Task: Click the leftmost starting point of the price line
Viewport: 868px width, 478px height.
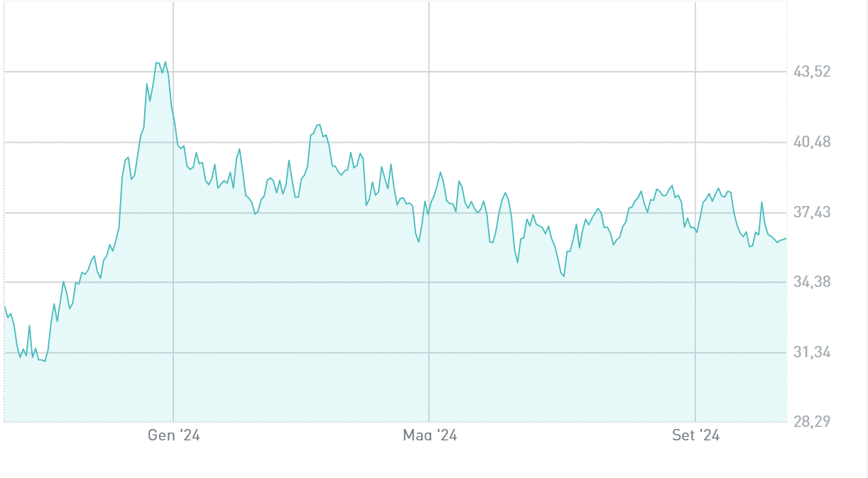Action: point(5,307)
